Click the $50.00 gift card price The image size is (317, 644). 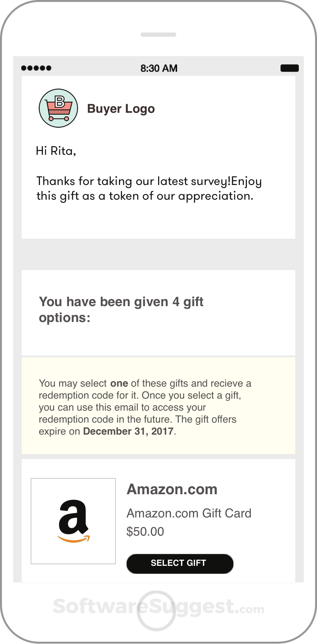point(145,531)
